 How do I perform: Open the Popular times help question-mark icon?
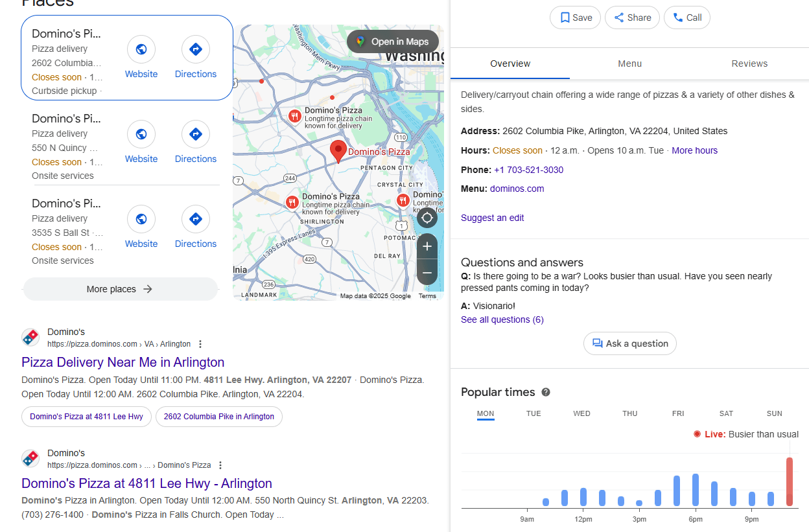pyautogui.click(x=546, y=392)
